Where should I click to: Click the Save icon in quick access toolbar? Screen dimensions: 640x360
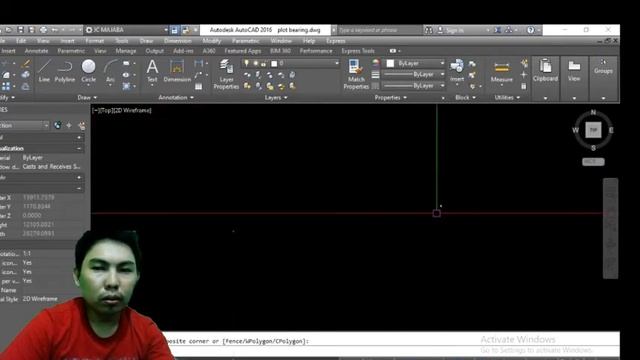(20, 30)
